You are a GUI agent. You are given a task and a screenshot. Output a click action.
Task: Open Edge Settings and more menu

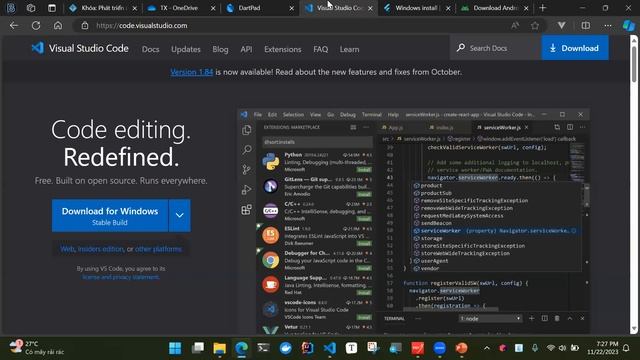pos(608,25)
